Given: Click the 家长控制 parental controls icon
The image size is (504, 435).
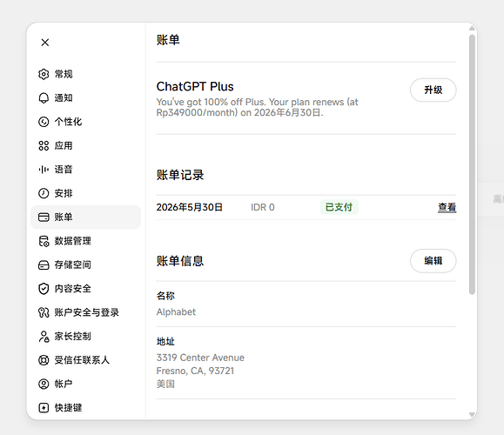Looking at the screenshot, I should (44, 336).
